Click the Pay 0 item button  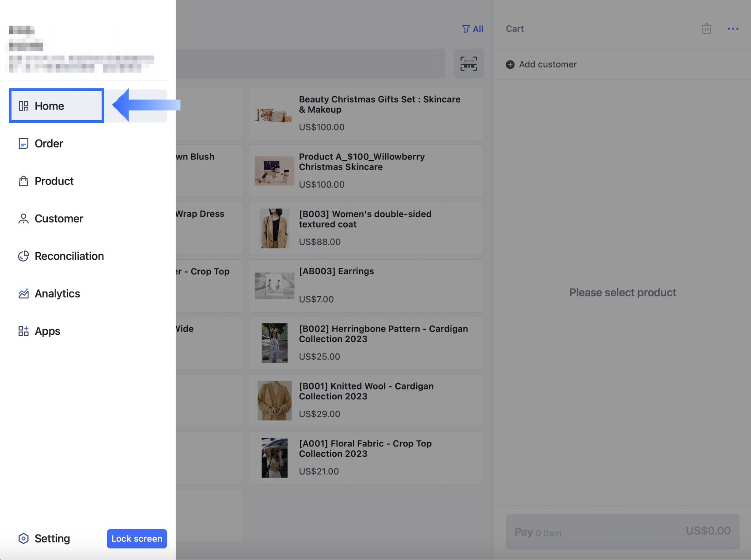point(622,531)
